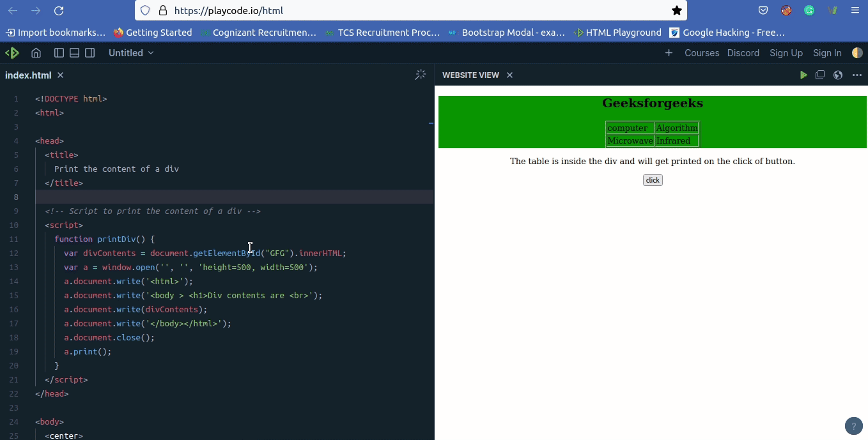Open the PlayCode home page icon
868x440 pixels.
pyautogui.click(x=36, y=53)
